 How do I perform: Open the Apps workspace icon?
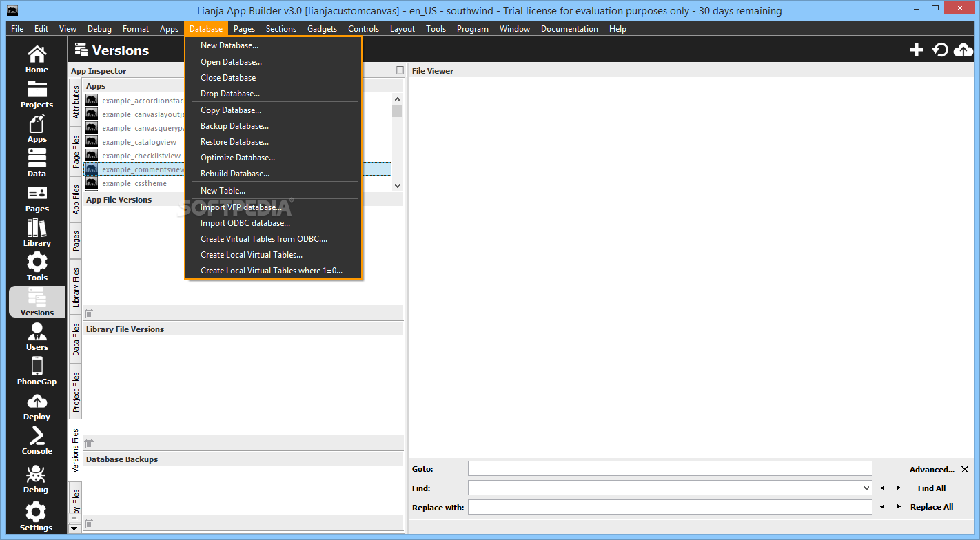(37, 129)
